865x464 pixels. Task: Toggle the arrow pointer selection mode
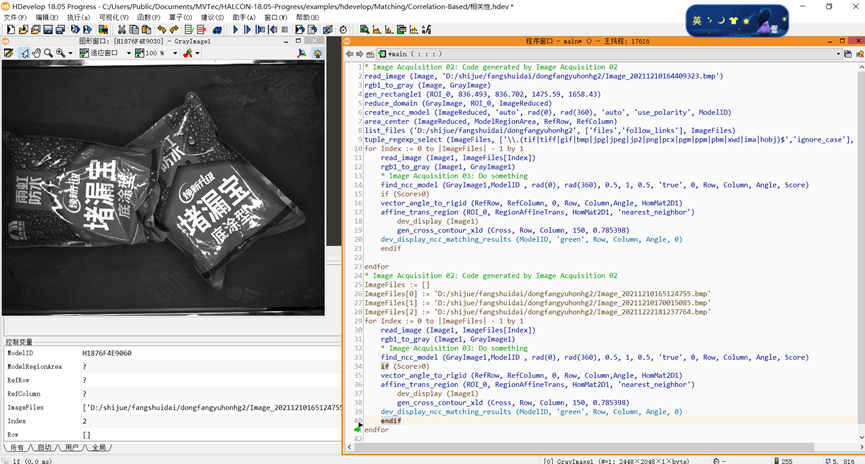[24, 53]
